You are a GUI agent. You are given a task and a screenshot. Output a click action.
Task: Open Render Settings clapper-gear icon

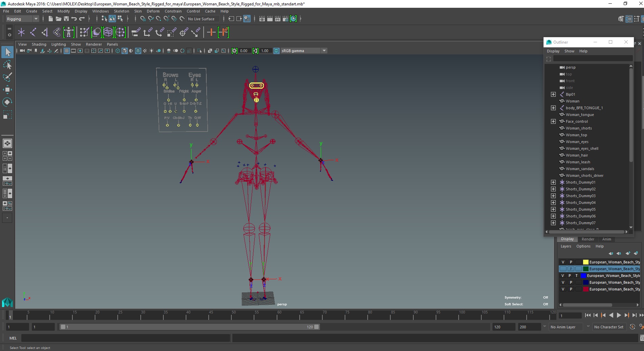coord(285,19)
